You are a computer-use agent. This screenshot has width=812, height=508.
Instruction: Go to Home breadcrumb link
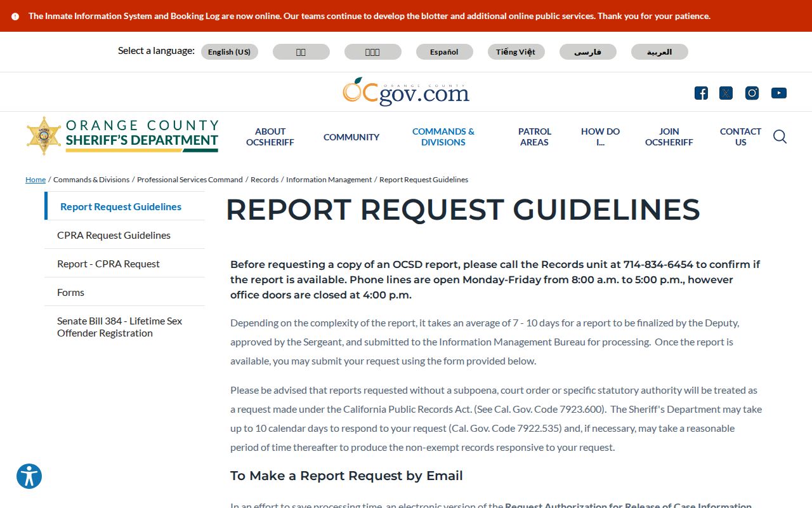click(x=36, y=180)
